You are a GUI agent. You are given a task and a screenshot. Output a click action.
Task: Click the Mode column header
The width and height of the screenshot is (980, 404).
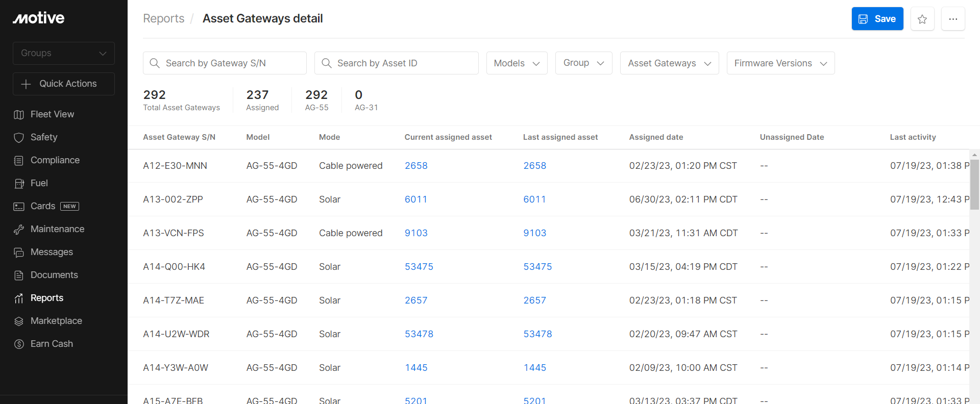(329, 137)
